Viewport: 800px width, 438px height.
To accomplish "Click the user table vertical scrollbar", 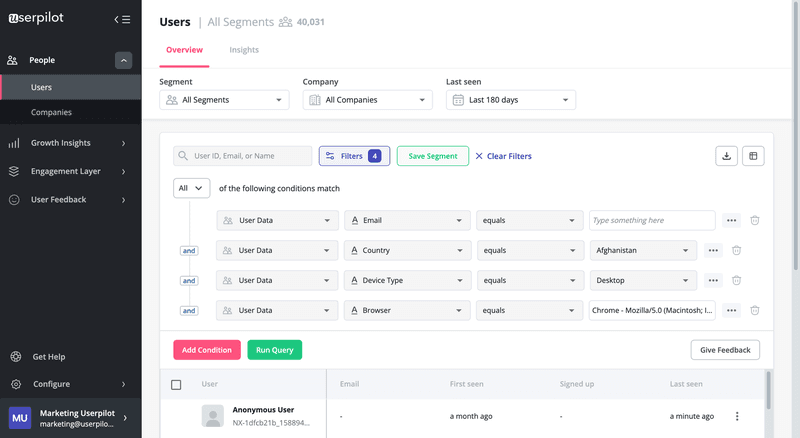I will point(768,391).
